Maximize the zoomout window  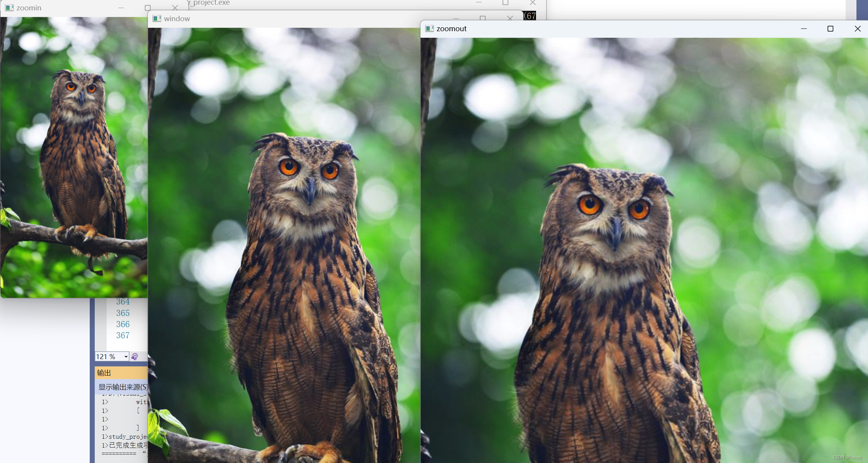pyautogui.click(x=830, y=28)
